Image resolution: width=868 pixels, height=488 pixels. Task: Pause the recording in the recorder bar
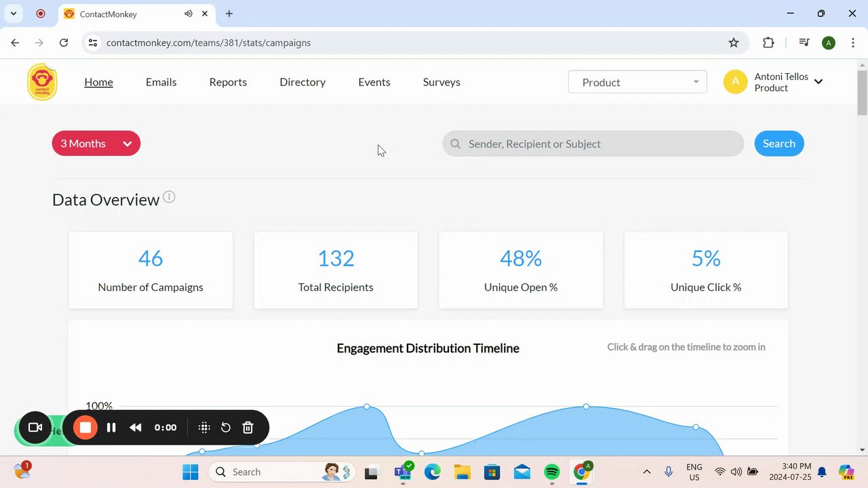coord(111,428)
